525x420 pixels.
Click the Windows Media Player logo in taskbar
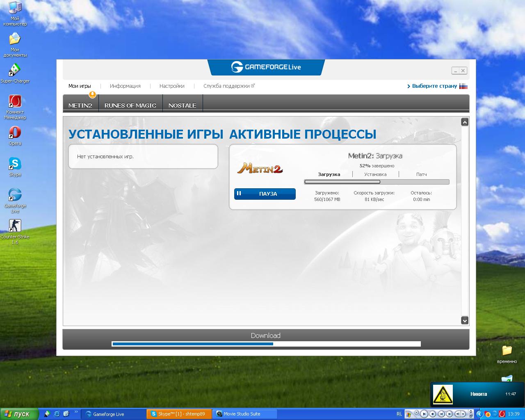(409, 414)
